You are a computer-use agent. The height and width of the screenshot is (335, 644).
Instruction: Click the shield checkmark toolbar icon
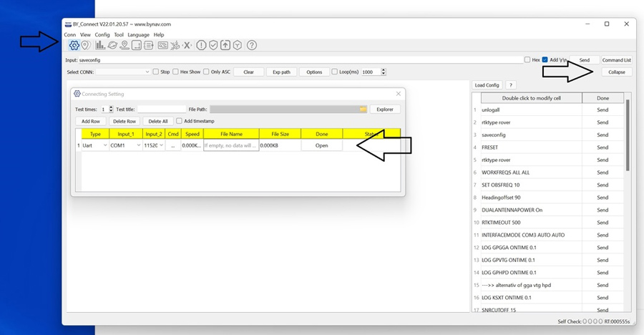[213, 45]
